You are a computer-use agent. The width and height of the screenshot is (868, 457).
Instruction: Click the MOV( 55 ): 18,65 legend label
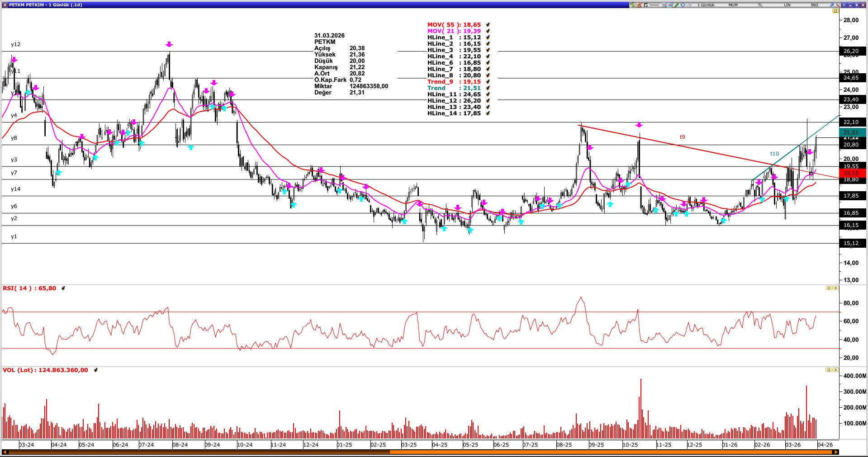click(x=454, y=25)
